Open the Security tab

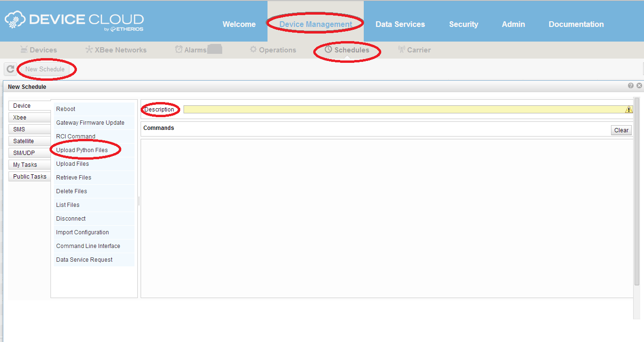463,25
